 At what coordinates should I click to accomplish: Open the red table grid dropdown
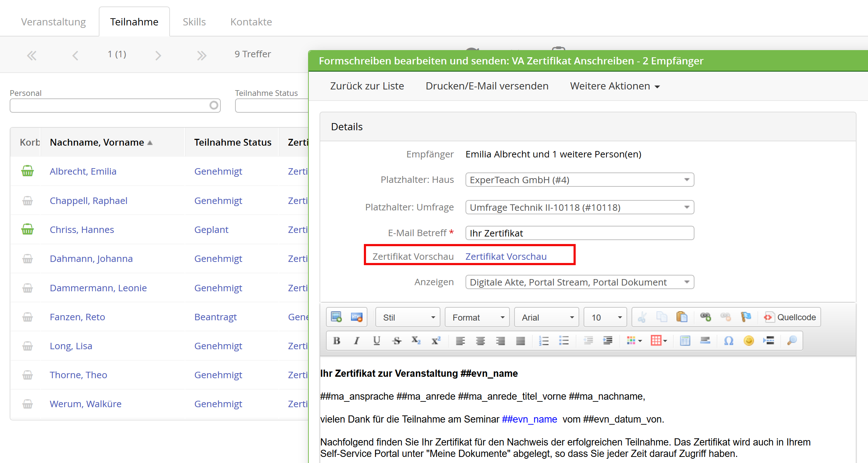(659, 341)
